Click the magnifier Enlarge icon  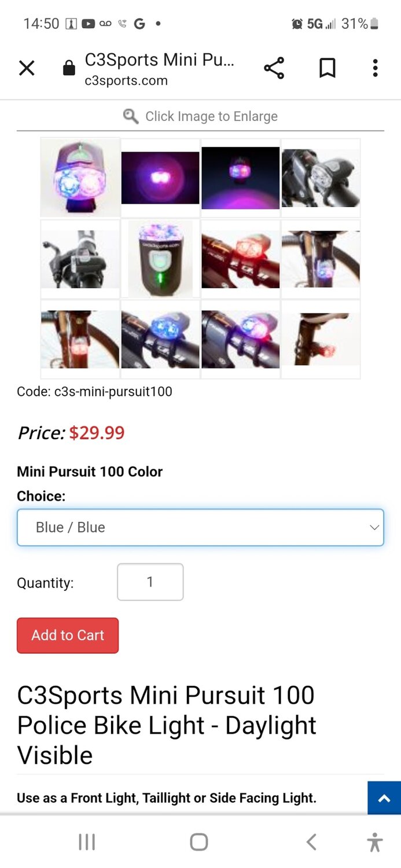click(x=131, y=116)
